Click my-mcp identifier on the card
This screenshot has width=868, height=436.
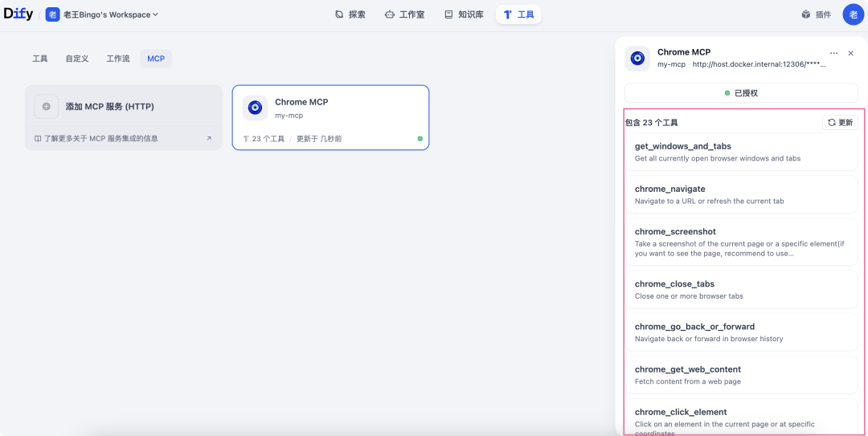point(289,116)
